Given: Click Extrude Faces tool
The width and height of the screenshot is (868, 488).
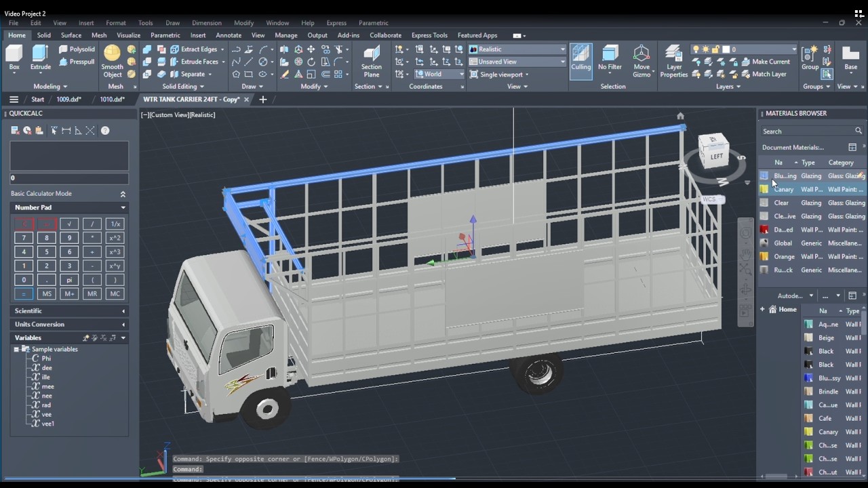Looking at the screenshot, I should coord(194,62).
